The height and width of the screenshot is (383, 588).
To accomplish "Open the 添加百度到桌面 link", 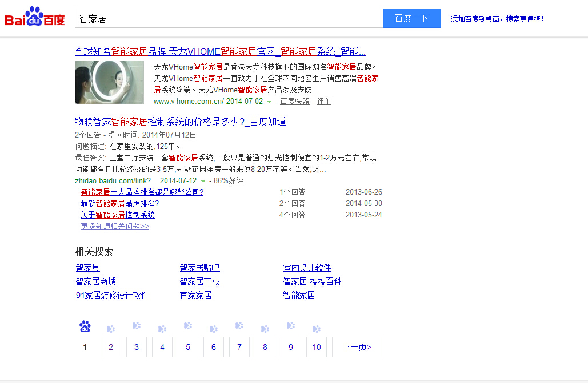I will 497,19.
